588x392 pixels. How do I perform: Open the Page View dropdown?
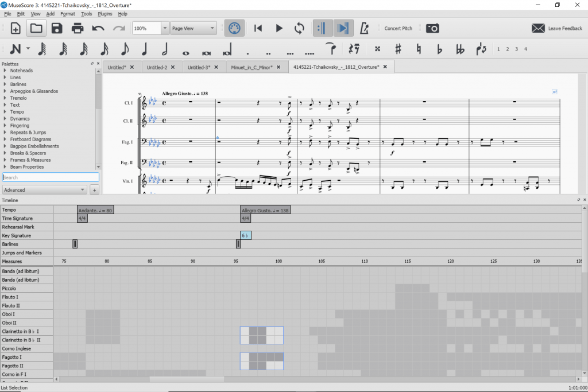coord(194,28)
